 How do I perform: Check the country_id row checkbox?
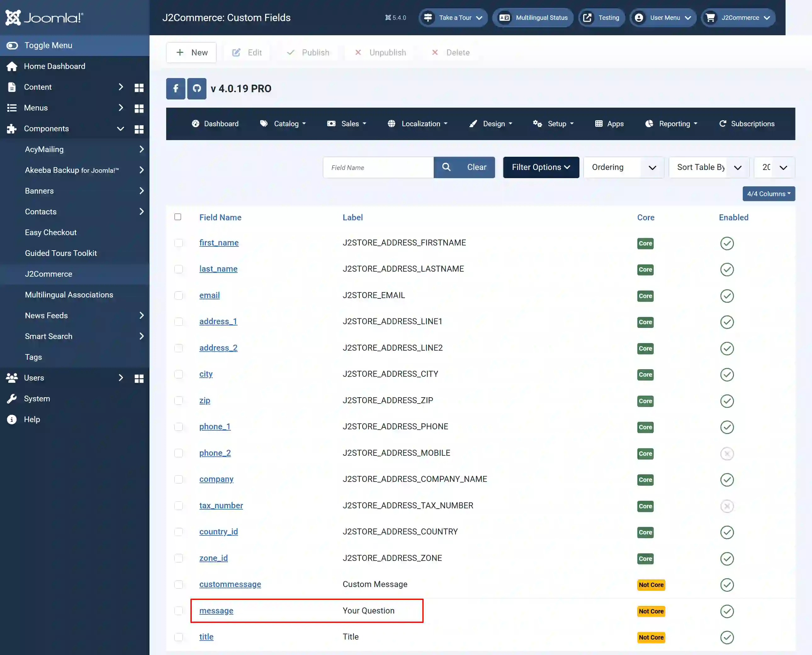coord(178,532)
